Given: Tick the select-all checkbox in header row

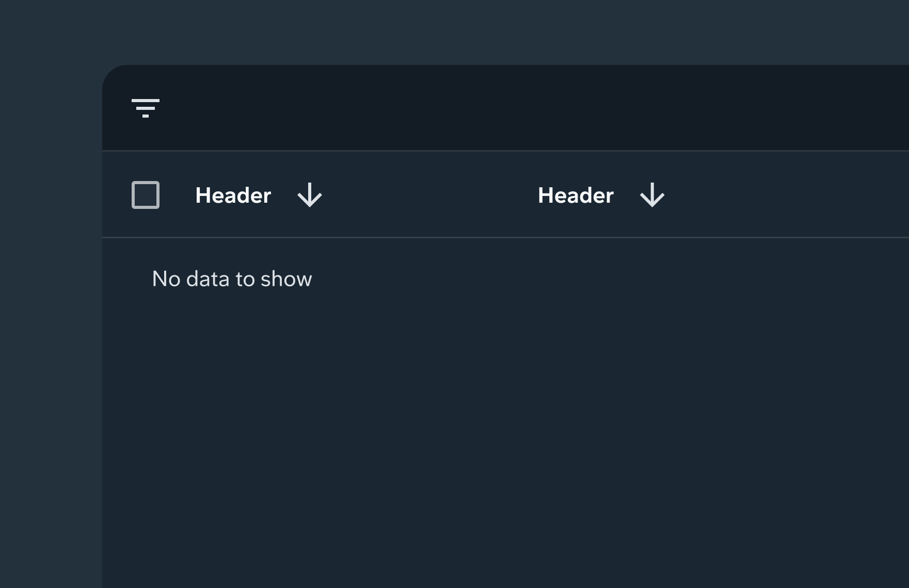Looking at the screenshot, I should pos(146,195).
